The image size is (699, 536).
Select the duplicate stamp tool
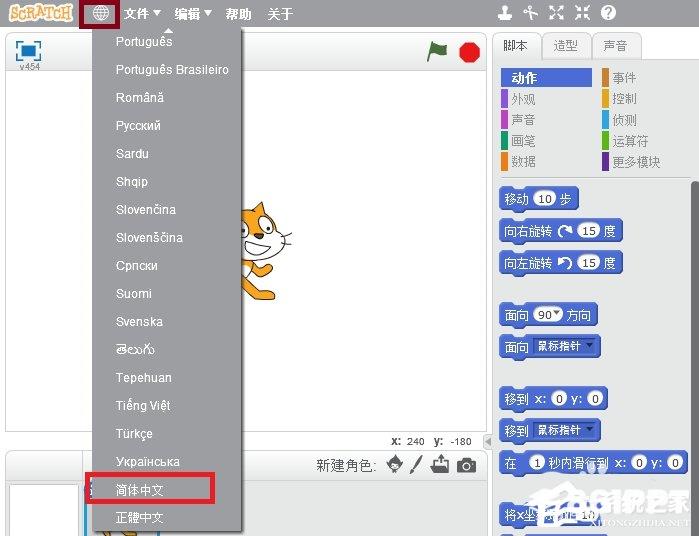click(x=505, y=13)
